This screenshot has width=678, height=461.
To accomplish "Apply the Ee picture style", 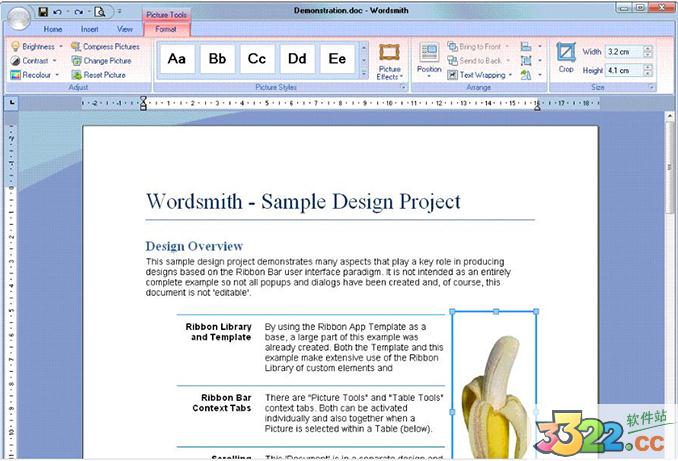I will [x=337, y=59].
